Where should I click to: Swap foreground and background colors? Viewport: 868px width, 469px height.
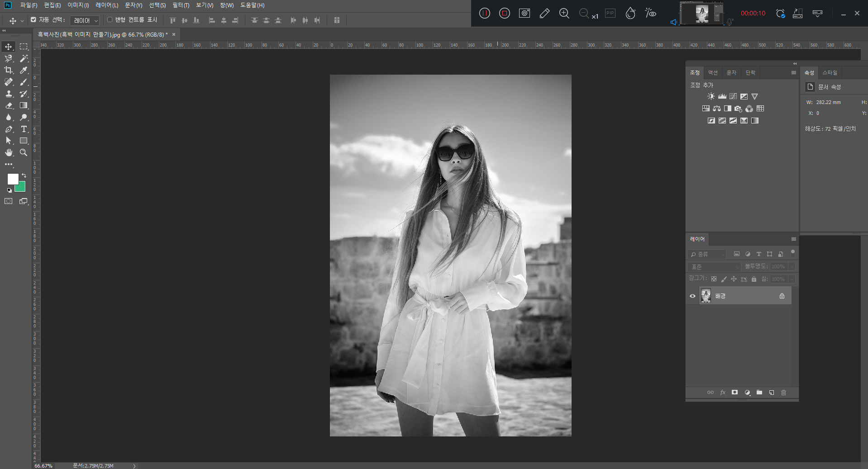tap(24, 175)
